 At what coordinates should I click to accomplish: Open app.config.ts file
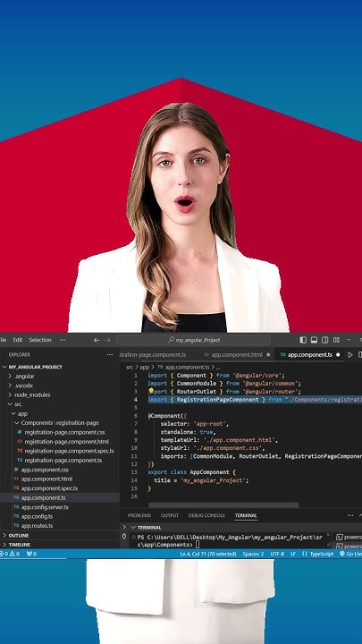[x=60, y=516]
